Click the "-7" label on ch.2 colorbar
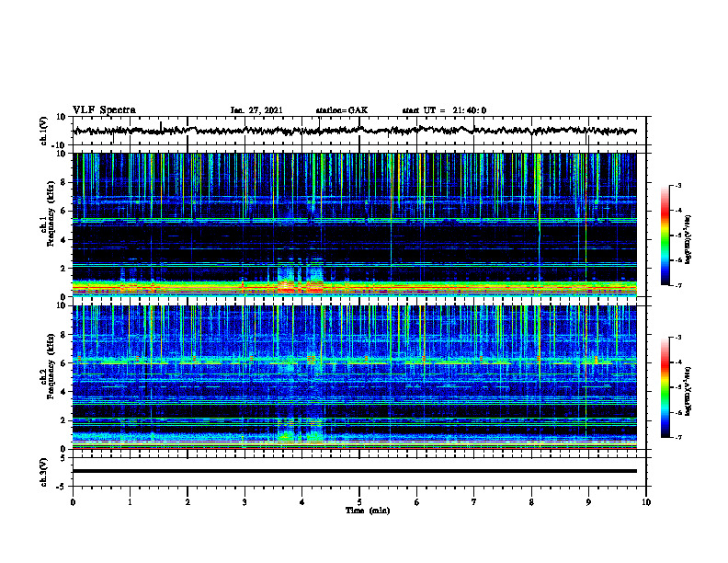728x563 pixels. (677, 438)
